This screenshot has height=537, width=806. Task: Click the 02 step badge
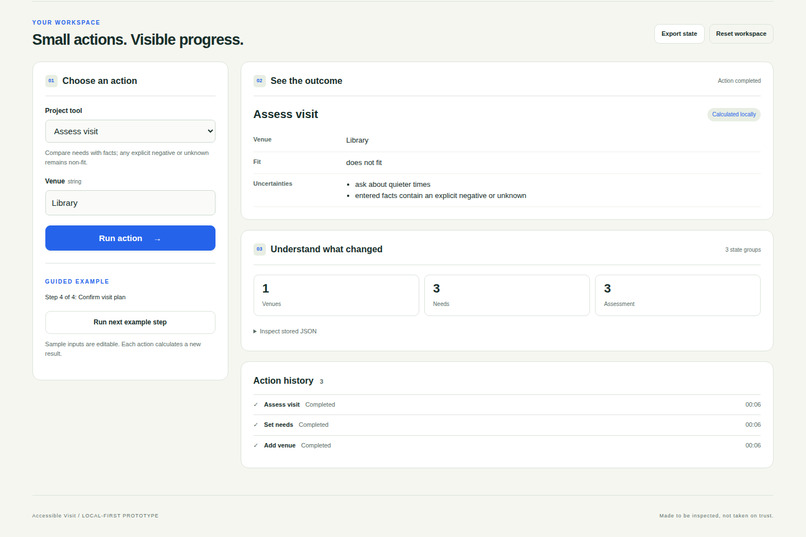pos(259,81)
